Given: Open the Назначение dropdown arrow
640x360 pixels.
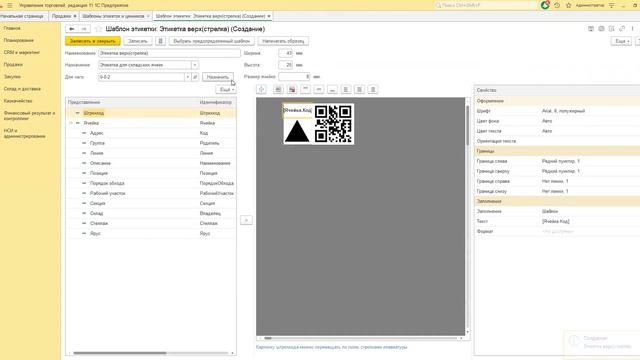Looking at the screenshot, I should pyautogui.click(x=195, y=65).
